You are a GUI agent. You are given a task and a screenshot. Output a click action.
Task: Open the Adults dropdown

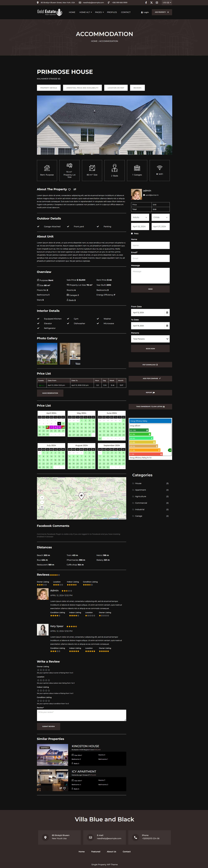click(x=140, y=217)
